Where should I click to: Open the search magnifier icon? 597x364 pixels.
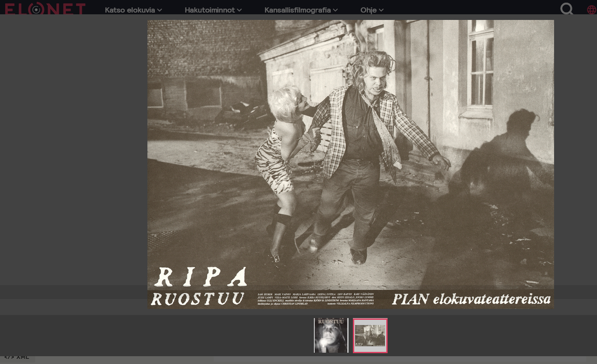point(567,9)
